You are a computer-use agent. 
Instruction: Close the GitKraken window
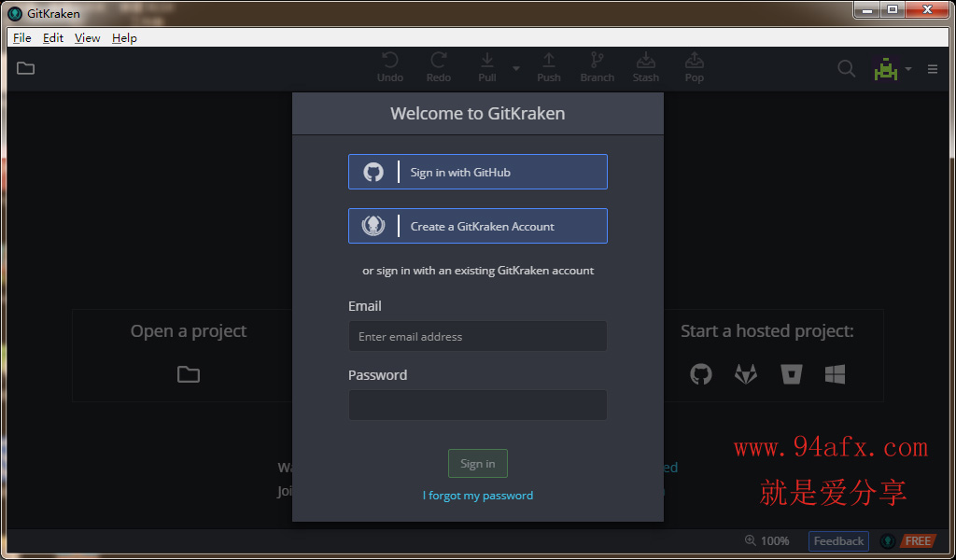927,9
